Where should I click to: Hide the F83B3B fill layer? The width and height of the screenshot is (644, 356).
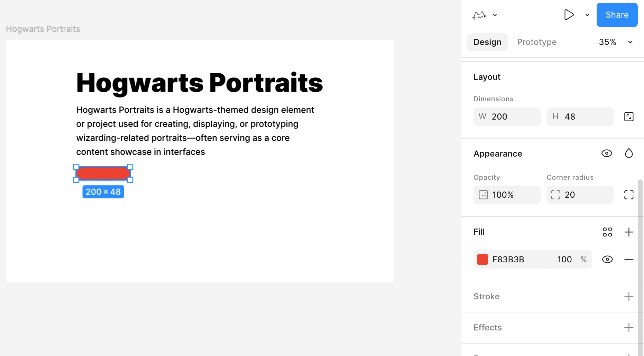pos(607,260)
